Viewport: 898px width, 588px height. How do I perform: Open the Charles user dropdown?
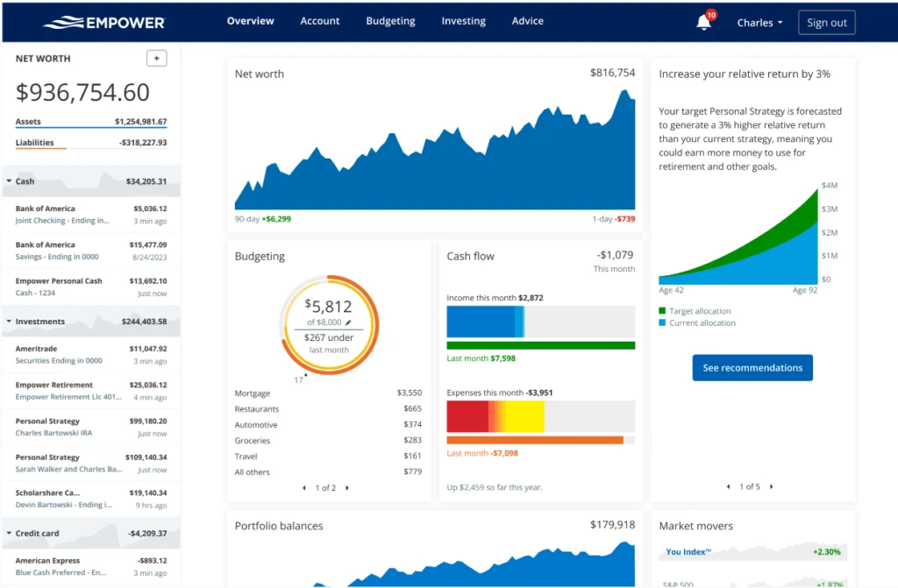point(759,23)
